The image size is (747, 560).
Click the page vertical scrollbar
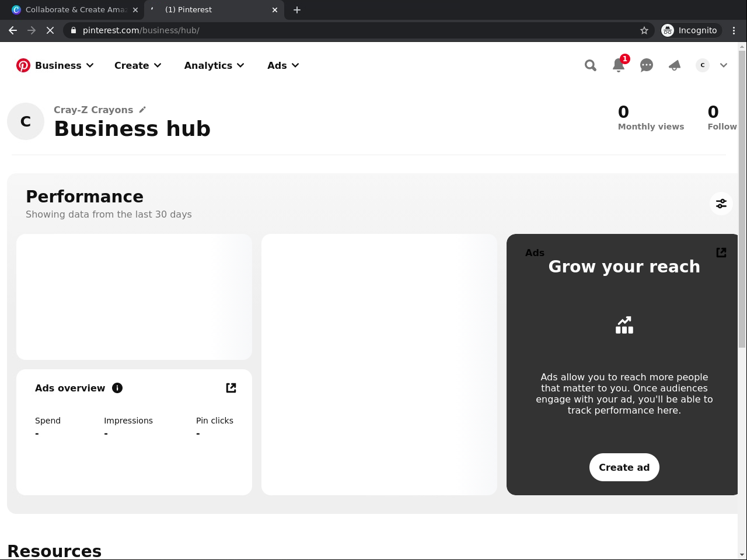pos(742,198)
